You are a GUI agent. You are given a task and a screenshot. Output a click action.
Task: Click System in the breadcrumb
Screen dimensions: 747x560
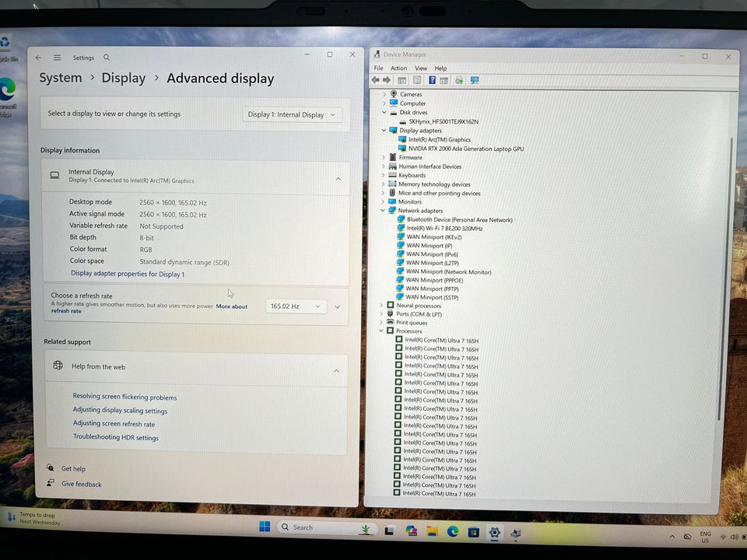pyautogui.click(x=61, y=78)
